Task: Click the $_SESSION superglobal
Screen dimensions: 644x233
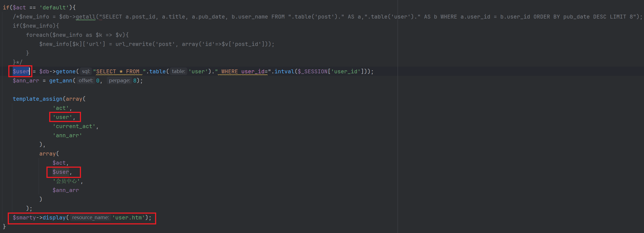Action: 312,71
